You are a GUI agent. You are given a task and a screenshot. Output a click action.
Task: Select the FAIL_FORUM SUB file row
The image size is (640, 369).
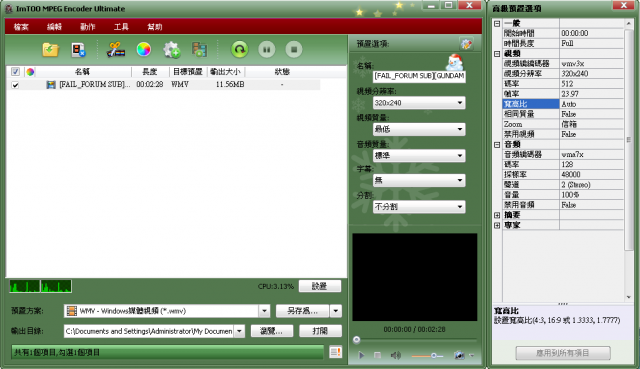tap(163, 85)
